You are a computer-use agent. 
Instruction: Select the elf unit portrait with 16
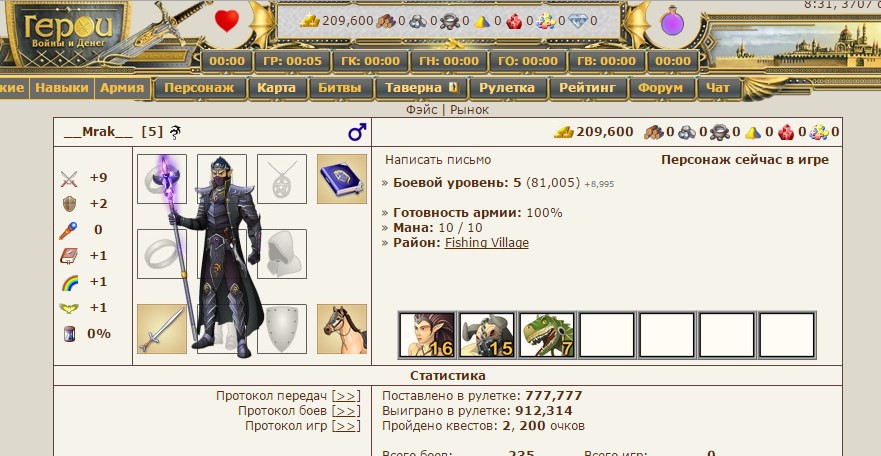426,335
